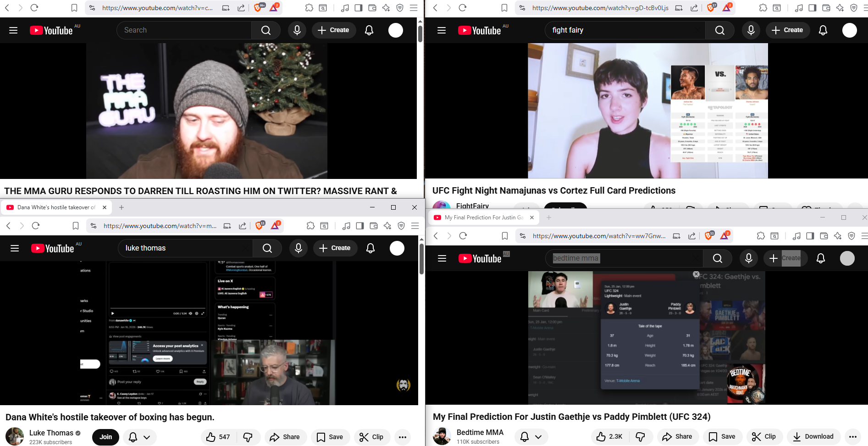The height and width of the screenshot is (446, 868).
Task: Click the empty Search field in MMA Guru window
Action: [184, 30]
